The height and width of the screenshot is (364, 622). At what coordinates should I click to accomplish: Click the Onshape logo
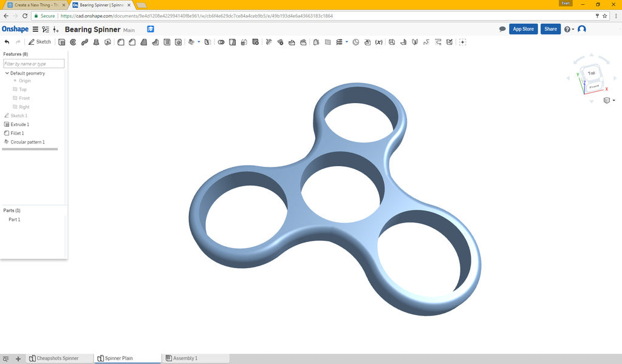15,29
